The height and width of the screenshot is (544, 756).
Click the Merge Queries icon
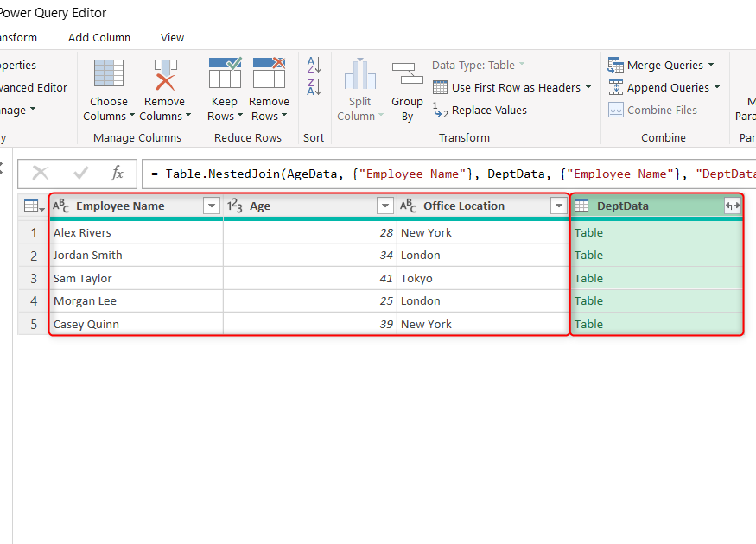click(x=616, y=65)
